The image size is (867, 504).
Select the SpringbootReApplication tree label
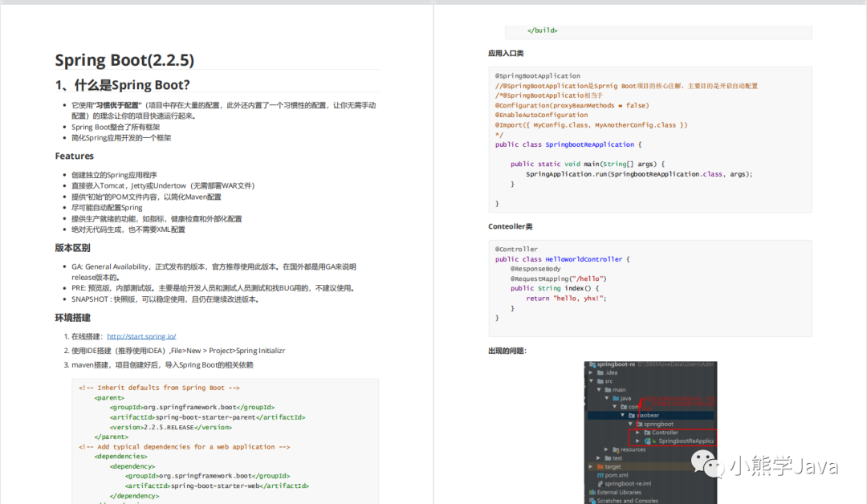686,441
